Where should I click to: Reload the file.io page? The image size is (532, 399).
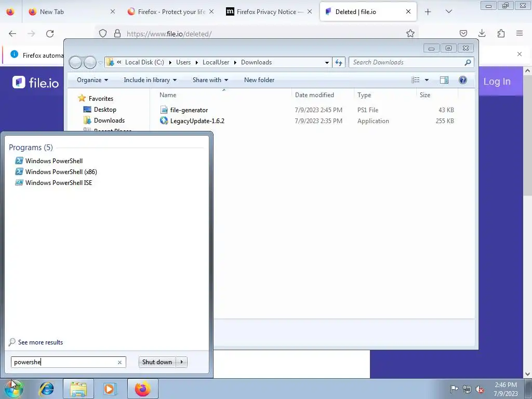pyautogui.click(x=50, y=33)
